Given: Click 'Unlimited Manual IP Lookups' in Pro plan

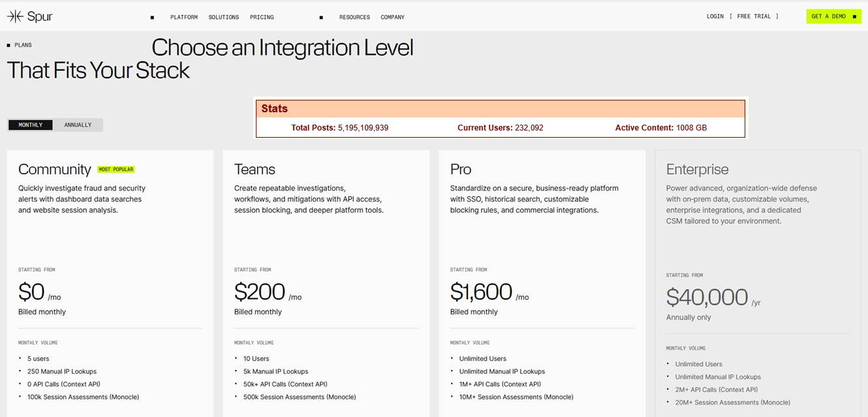Looking at the screenshot, I should [x=502, y=371].
